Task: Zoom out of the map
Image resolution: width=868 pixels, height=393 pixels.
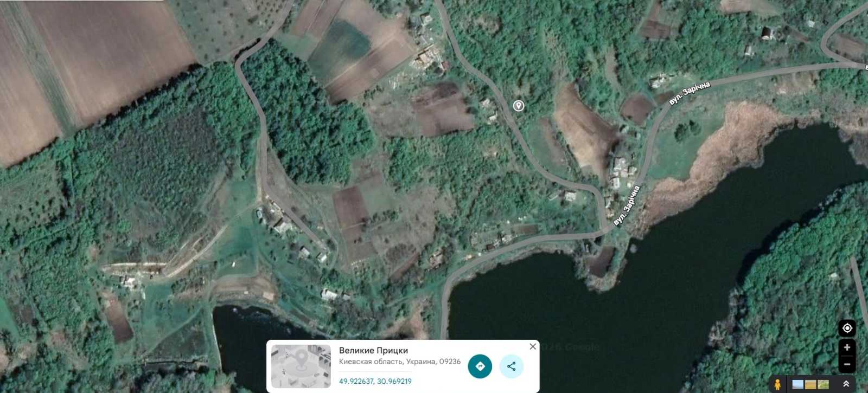Action: tap(847, 364)
